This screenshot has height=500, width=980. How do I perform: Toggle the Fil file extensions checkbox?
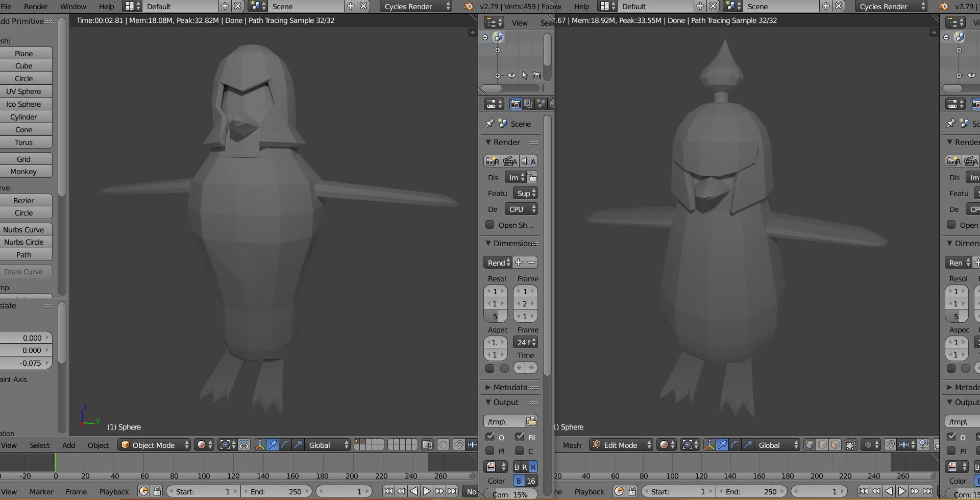(x=520, y=437)
